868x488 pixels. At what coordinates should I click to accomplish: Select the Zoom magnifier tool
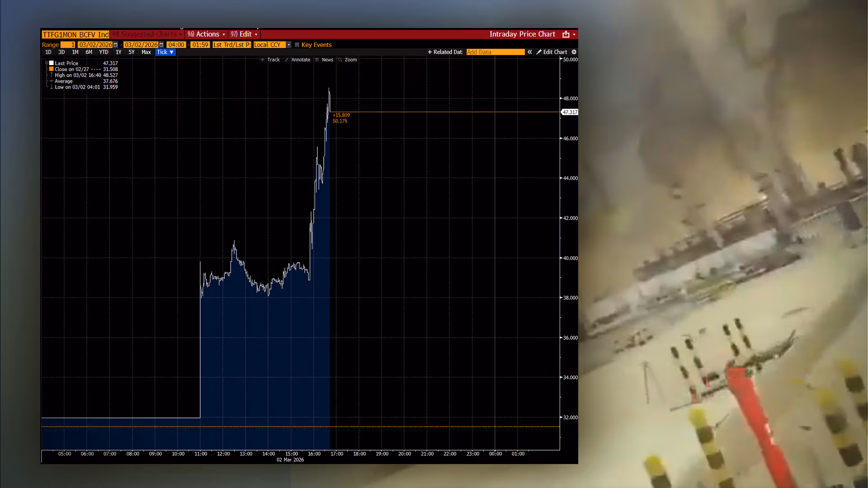348,60
